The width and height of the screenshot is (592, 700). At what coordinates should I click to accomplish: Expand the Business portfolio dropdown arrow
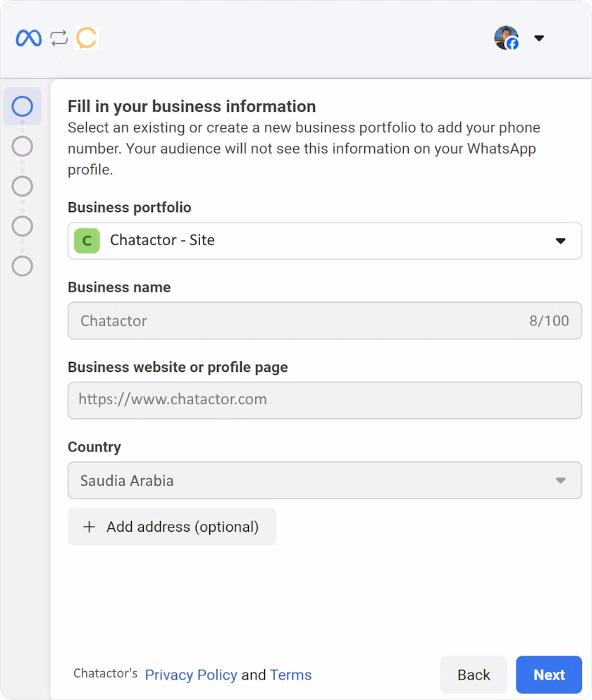click(x=560, y=241)
